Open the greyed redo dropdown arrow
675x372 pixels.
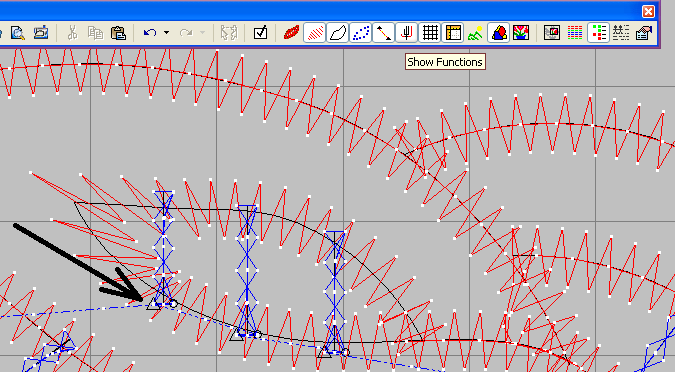click(x=202, y=33)
